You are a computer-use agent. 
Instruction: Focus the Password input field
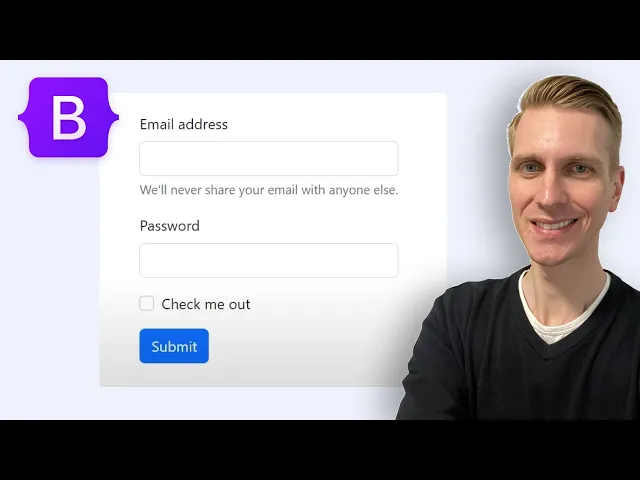tap(269, 260)
